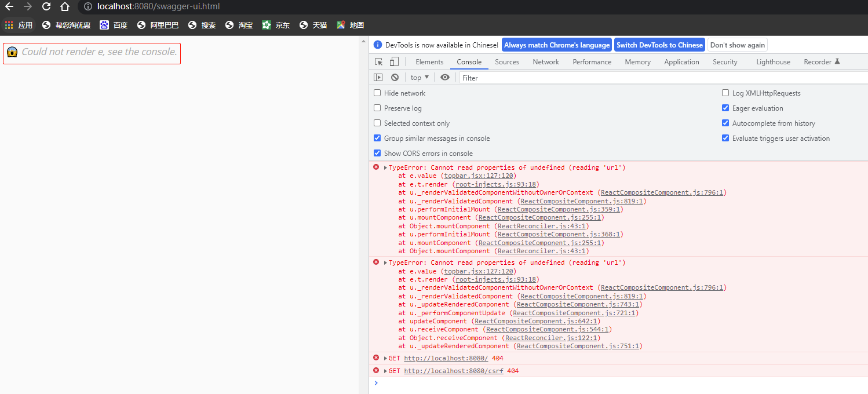Open the top JavaScript context dropdown
Screen dimensions: 868x394
click(420, 77)
